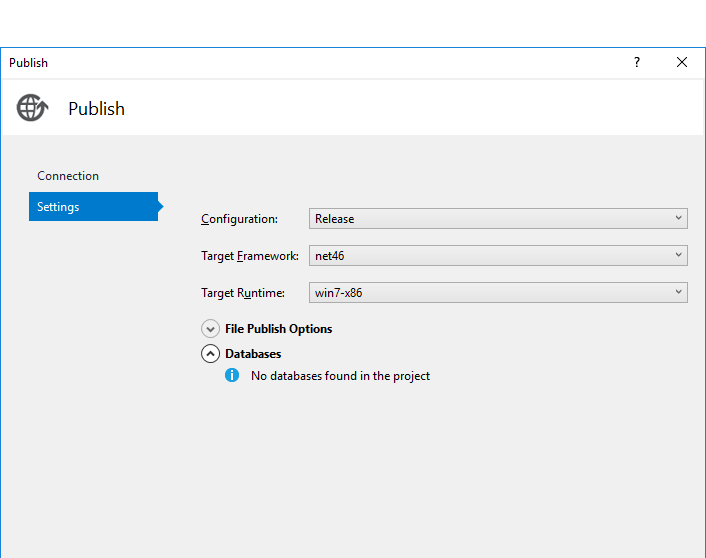
Task: Click the large Publish heading text
Action: tap(96, 109)
